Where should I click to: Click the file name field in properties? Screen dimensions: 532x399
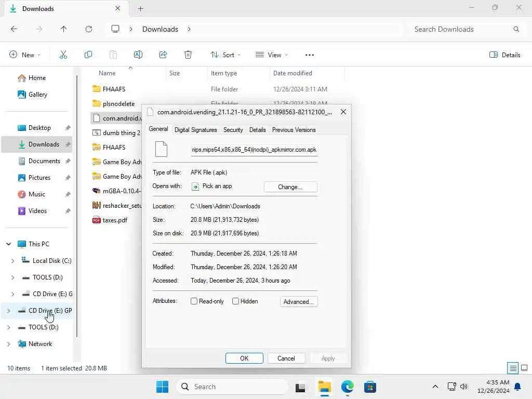(254, 150)
